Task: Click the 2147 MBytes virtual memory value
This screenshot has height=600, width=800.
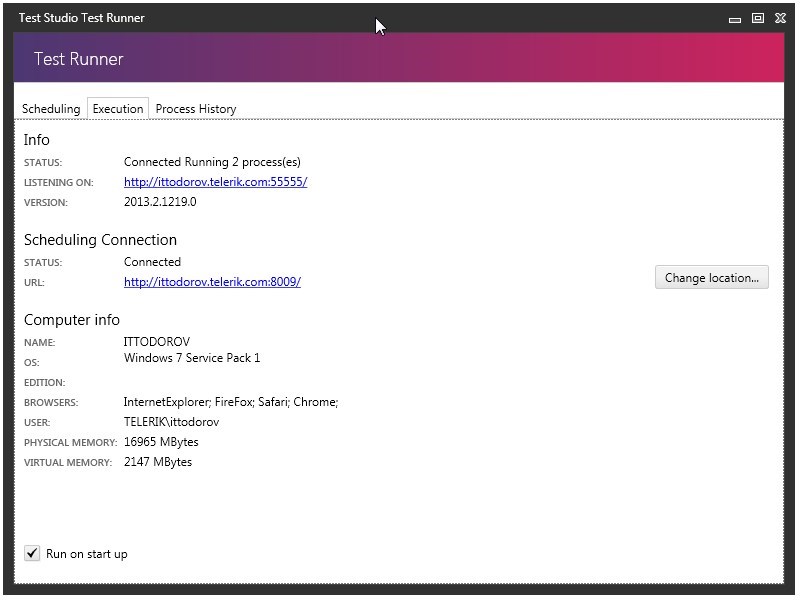Action: click(158, 462)
